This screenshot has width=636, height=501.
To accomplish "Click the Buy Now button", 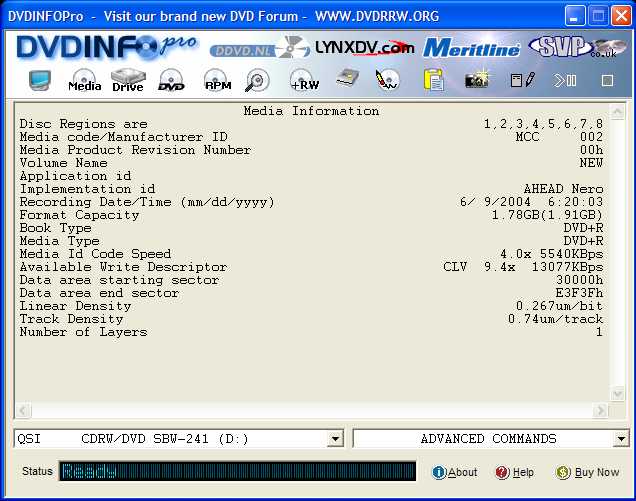I will click(587, 472).
